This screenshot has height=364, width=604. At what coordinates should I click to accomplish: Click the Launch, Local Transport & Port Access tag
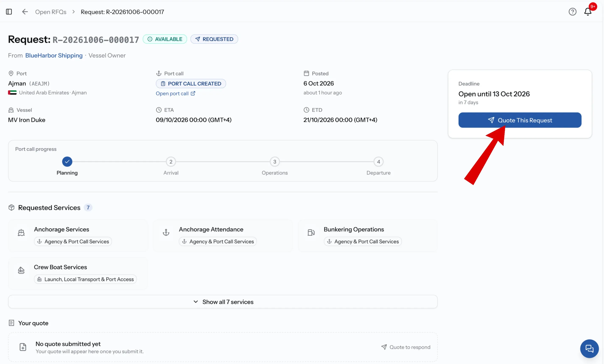click(x=85, y=279)
